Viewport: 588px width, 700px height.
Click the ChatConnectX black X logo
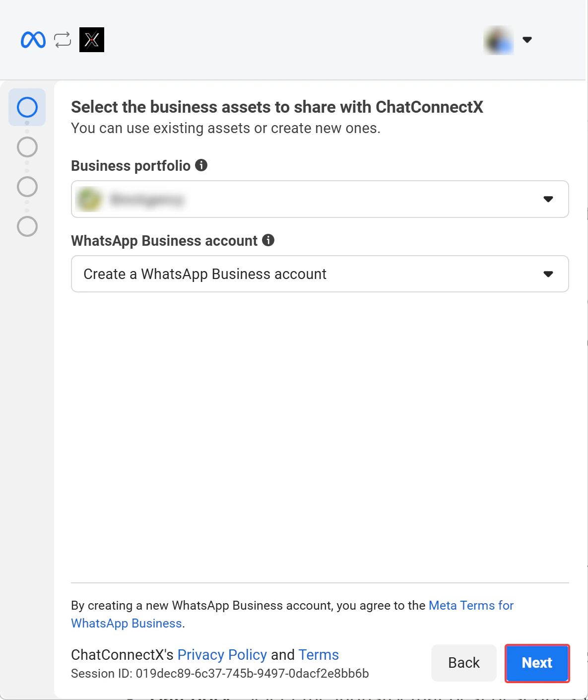point(92,40)
